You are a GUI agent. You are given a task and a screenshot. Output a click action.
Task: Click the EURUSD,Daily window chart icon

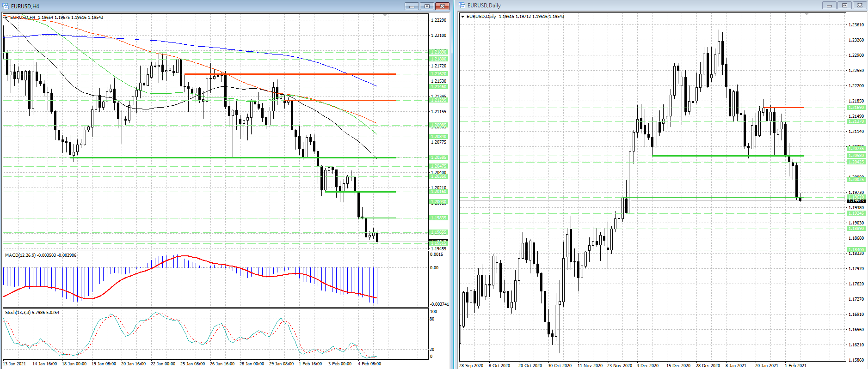pos(462,6)
